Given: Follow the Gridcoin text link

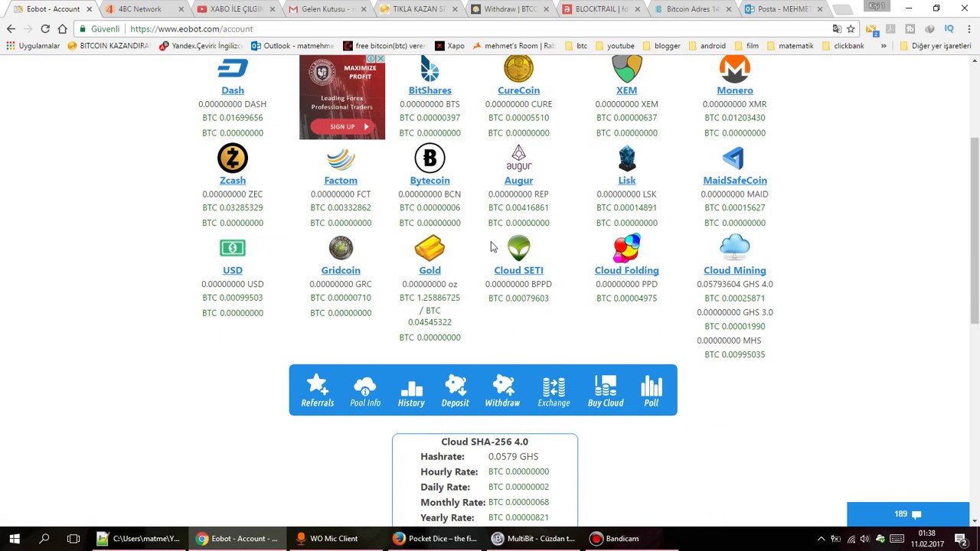Looking at the screenshot, I should 341,270.
